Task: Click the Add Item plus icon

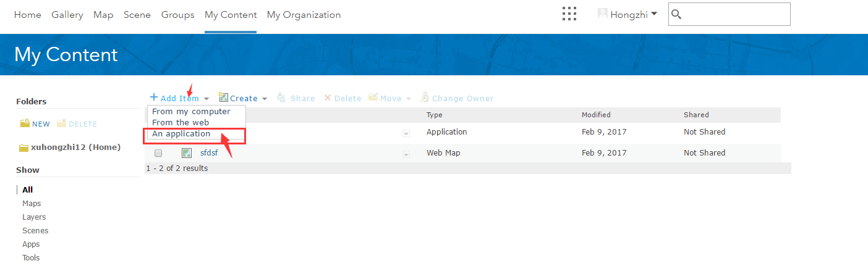Action: tap(154, 98)
